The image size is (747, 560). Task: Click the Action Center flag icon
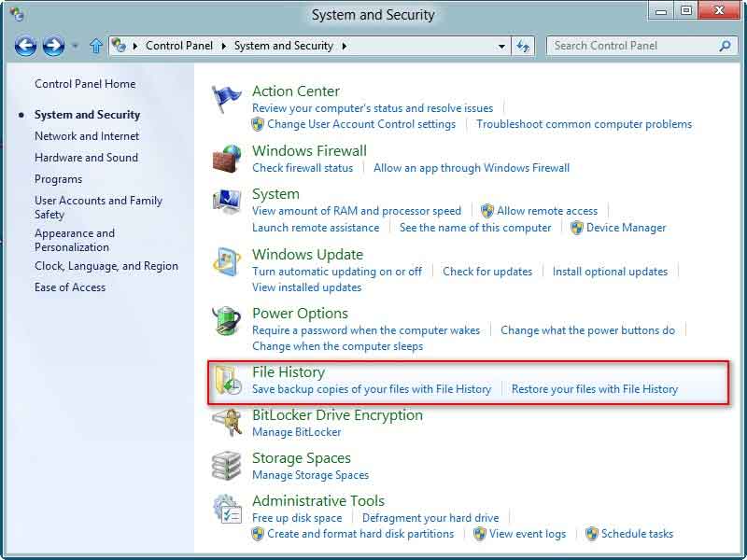(x=226, y=99)
